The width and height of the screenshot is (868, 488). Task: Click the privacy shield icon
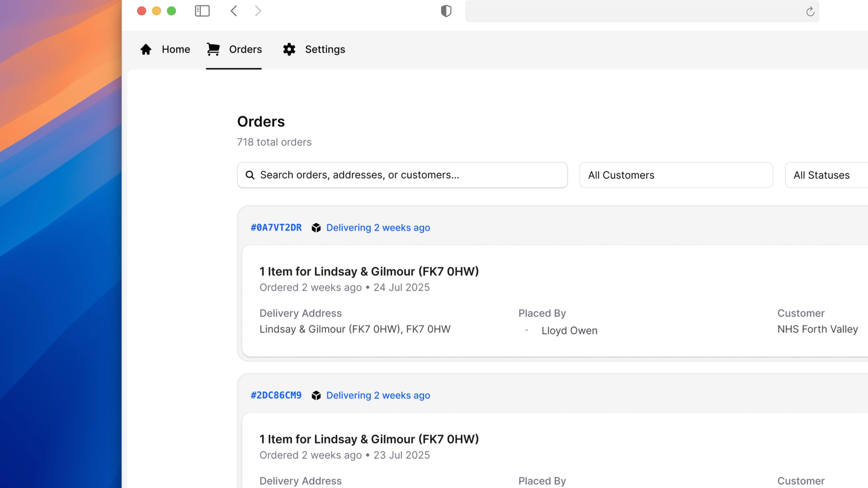(446, 11)
